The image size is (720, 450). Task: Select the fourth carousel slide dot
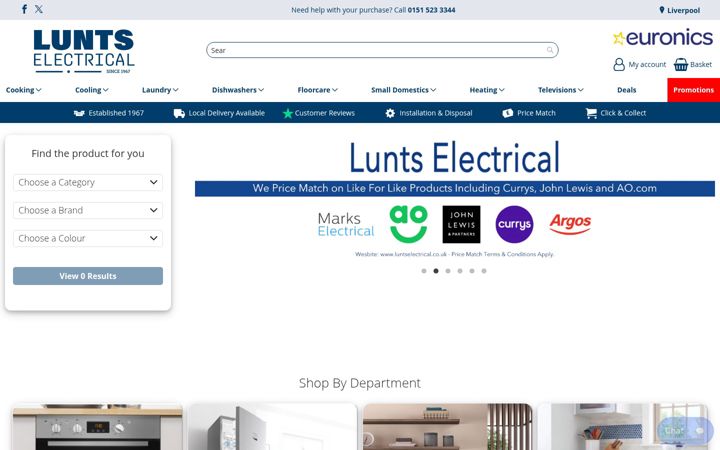(460, 271)
